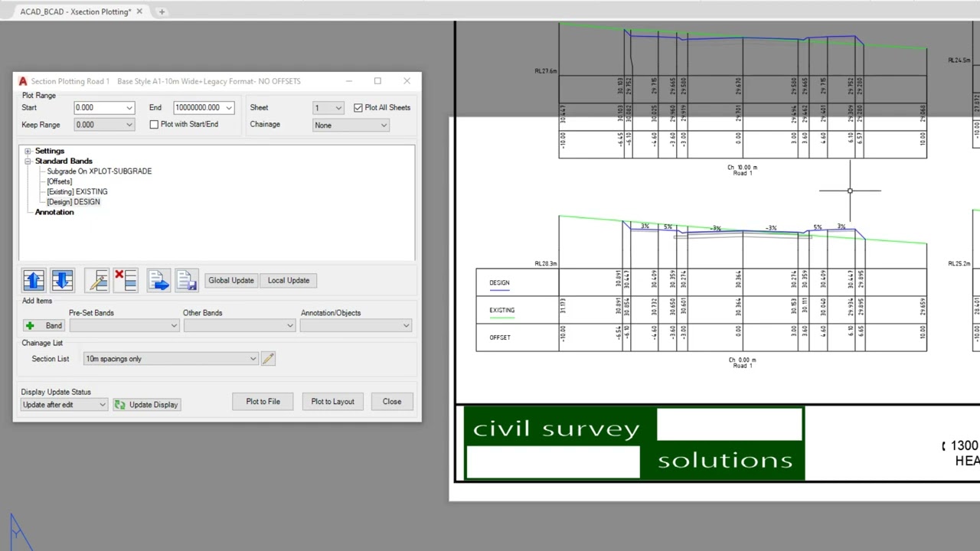Open the End value dropdown
980x551 pixels.
[x=228, y=108]
